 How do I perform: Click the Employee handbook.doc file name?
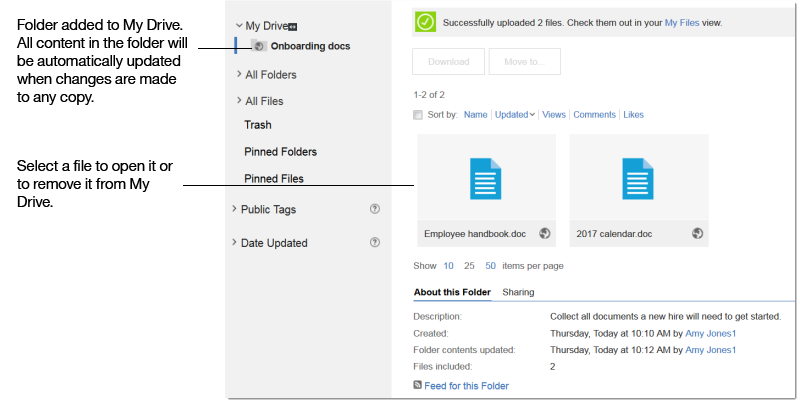[475, 234]
